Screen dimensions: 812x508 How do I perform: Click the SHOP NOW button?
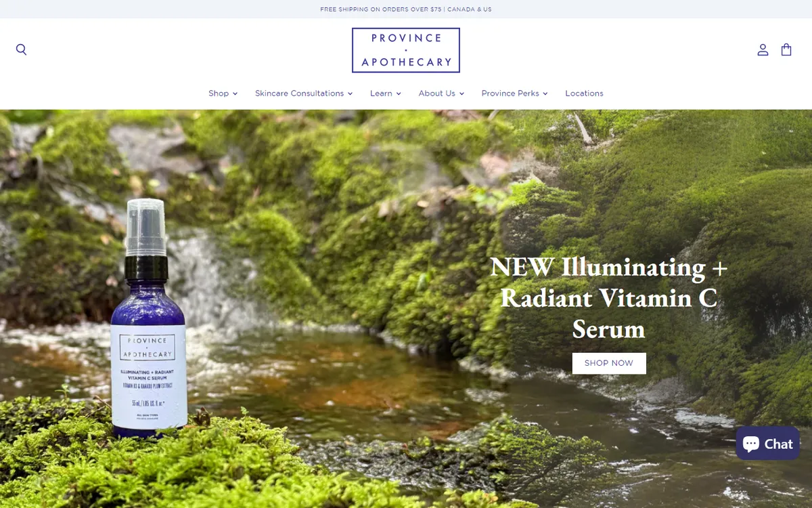[609, 363]
